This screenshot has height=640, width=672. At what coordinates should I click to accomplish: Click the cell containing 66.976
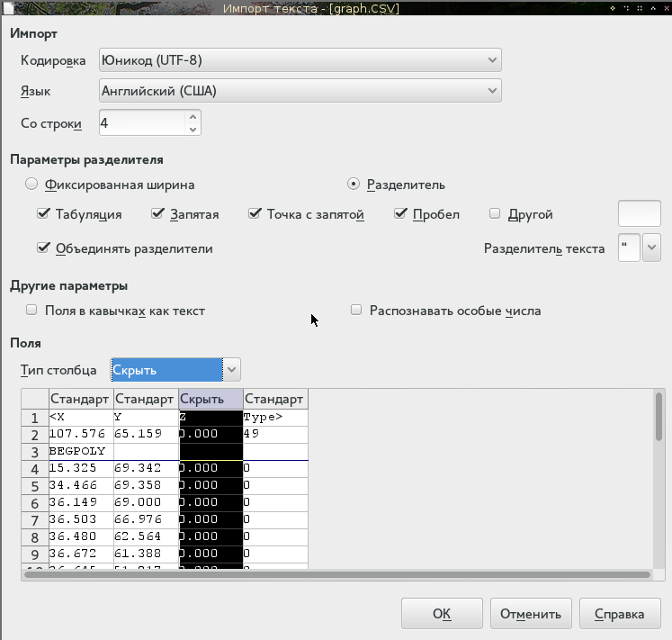click(146, 520)
